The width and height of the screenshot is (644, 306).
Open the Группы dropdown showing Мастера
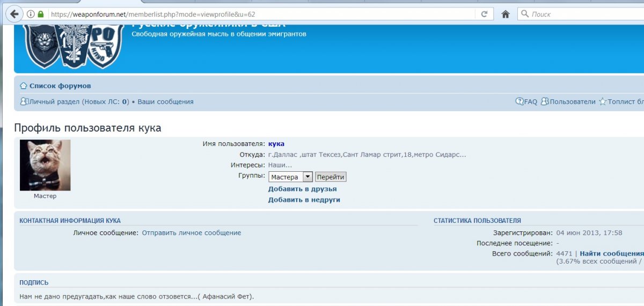click(x=290, y=177)
